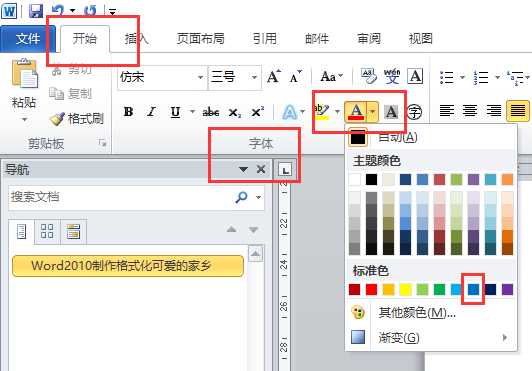This screenshot has height=371, width=532.
Task: Pick the standard blue swatch
Action: [x=473, y=290]
